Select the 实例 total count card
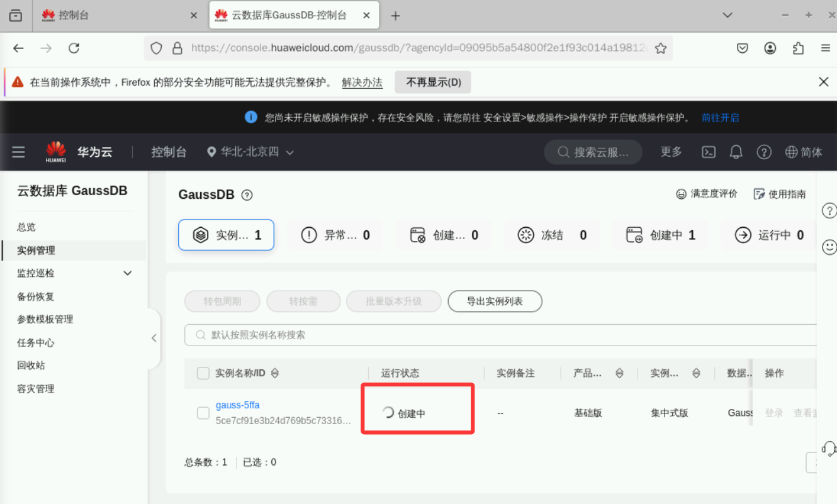Screen dimensions: 837x504 [x=226, y=235]
